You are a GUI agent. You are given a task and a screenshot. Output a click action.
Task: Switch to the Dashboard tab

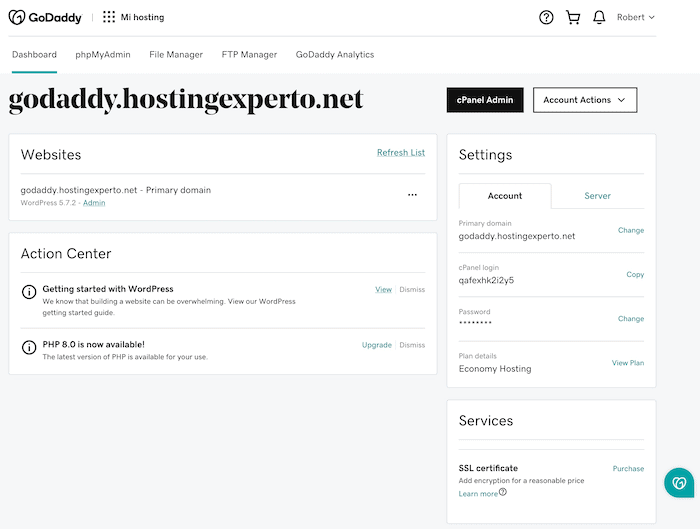(x=34, y=54)
